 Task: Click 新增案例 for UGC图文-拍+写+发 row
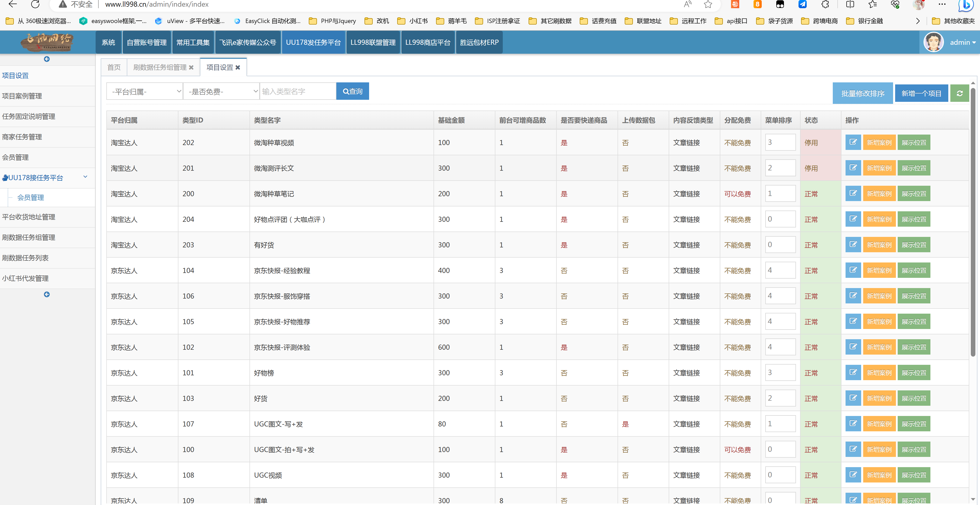pos(879,449)
